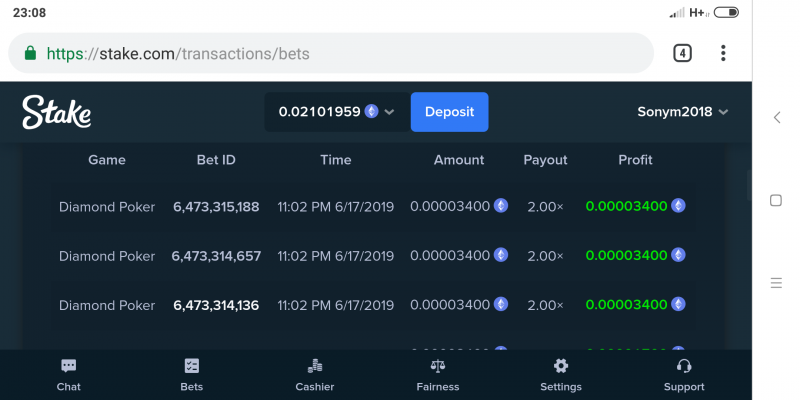The width and height of the screenshot is (800, 400).
Task: Click Diamond Poker in row 6,473,314,657
Action: pos(107,256)
